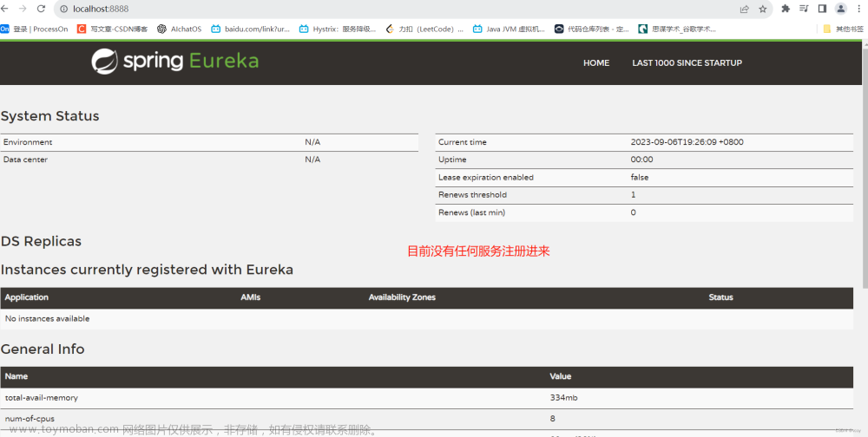This screenshot has width=868, height=437.
Task: Open LAST 1000 SINCE STARTUP page
Action: pyautogui.click(x=687, y=63)
